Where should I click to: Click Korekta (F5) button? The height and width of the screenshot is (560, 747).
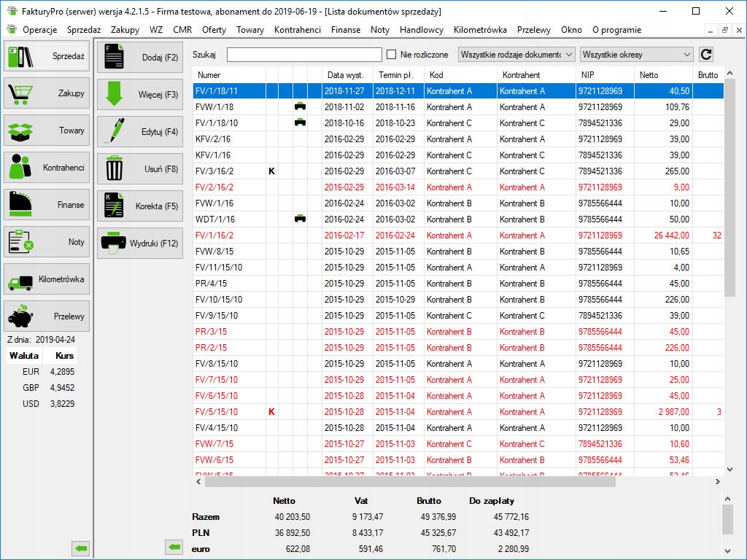click(140, 206)
